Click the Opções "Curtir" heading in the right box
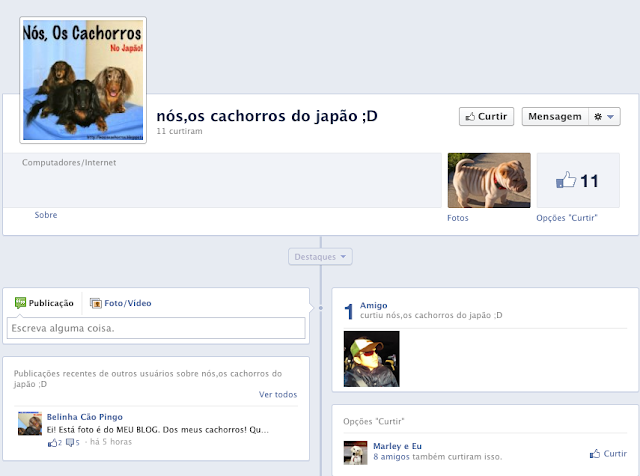Screen dimensions: 640x476 [373, 421]
